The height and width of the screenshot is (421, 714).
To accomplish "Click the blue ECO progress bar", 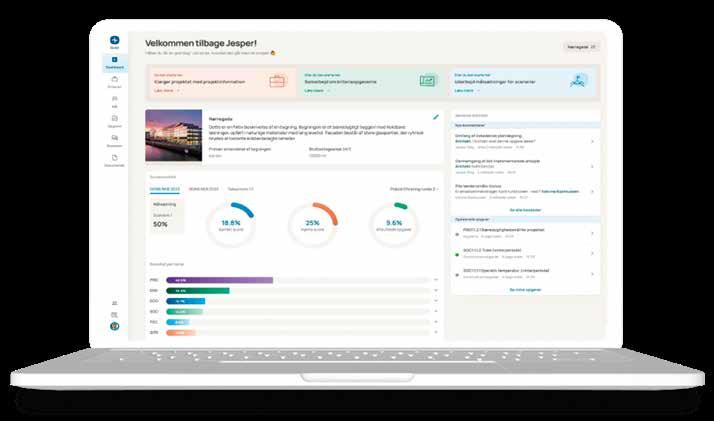I will point(186,301).
